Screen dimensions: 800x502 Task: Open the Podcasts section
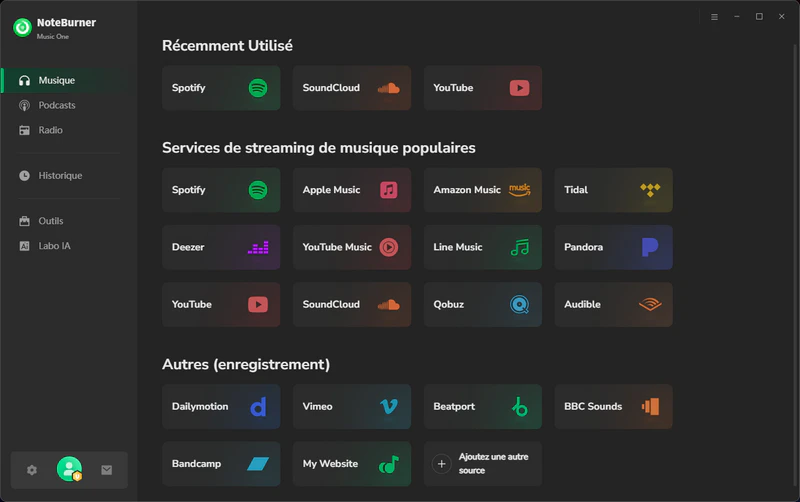click(56, 105)
